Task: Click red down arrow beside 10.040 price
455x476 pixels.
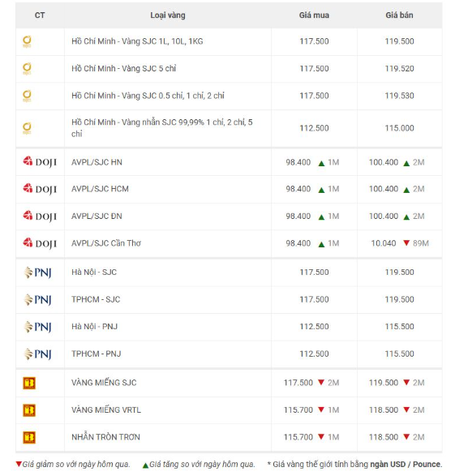Action: [x=406, y=242]
